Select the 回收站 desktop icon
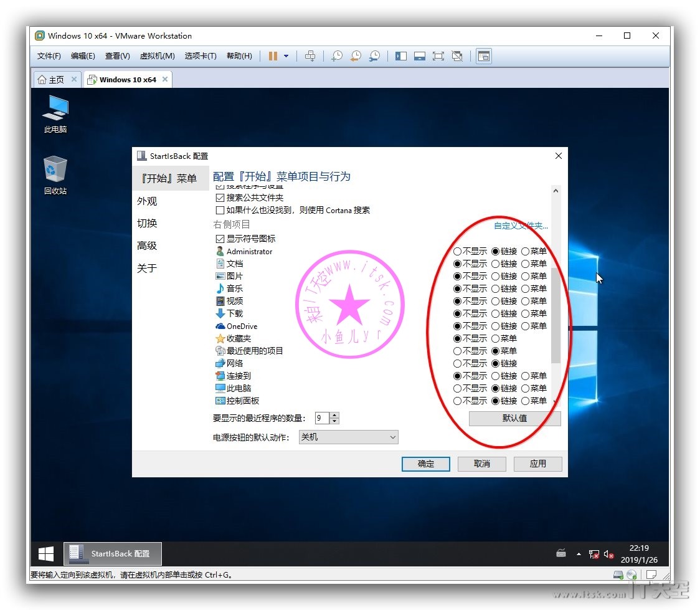Image resolution: width=700 pixels, height=610 pixels. 55,175
